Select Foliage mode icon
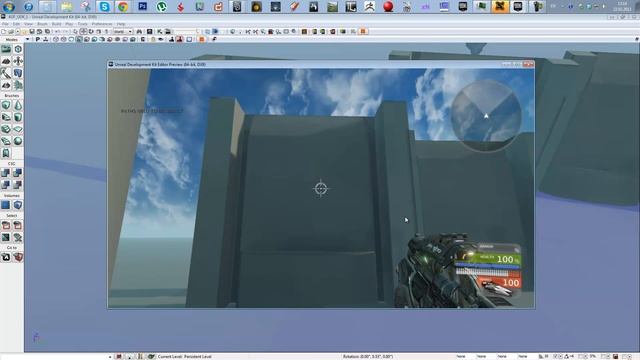This screenshot has width=640, height=360. (18, 85)
